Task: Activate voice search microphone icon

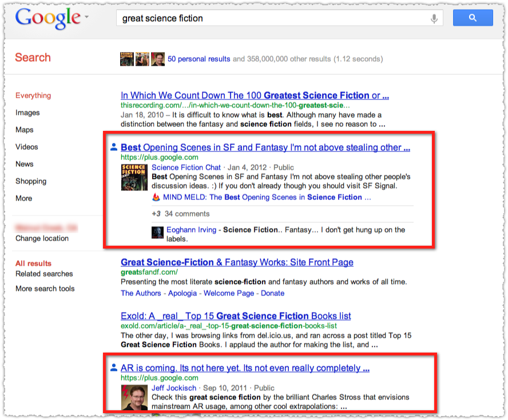Action: tap(434, 18)
